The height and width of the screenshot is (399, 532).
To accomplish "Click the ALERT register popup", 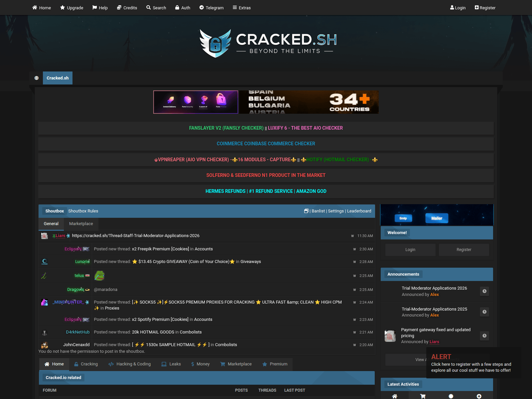I will 474,363.
